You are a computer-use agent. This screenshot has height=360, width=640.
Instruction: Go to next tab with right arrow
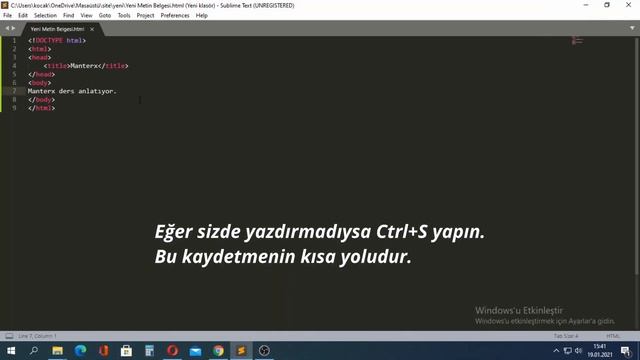[13, 28]
